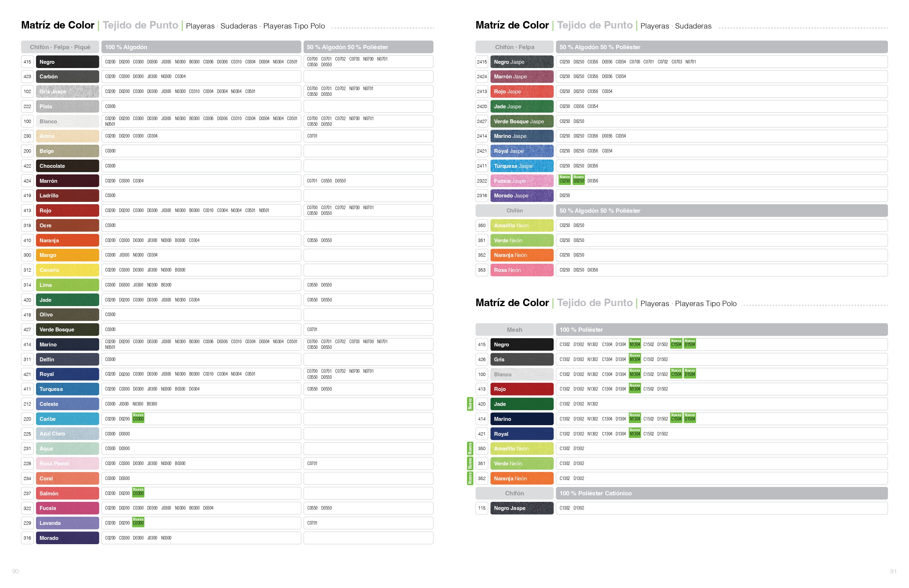Click vertical Nuevo tag beside Naranja Neón Mesh
909x588 pixels.
pos(470,478)
